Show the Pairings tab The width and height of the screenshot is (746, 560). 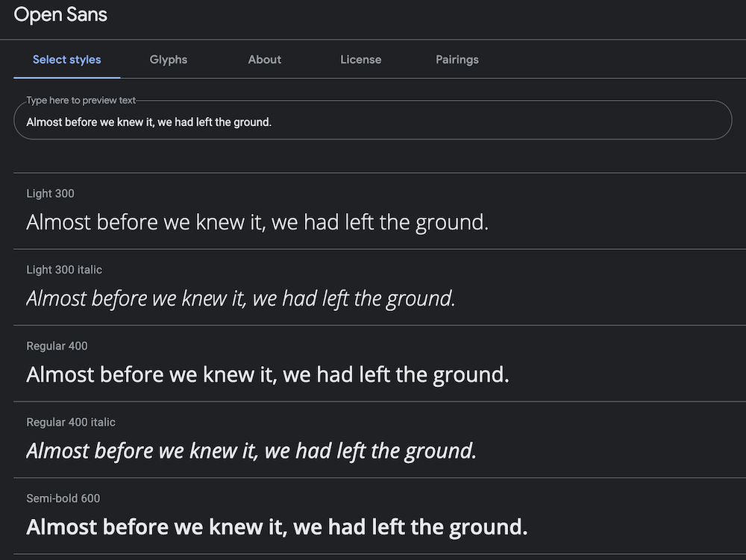pyautogui.click(x=457, y=60)
